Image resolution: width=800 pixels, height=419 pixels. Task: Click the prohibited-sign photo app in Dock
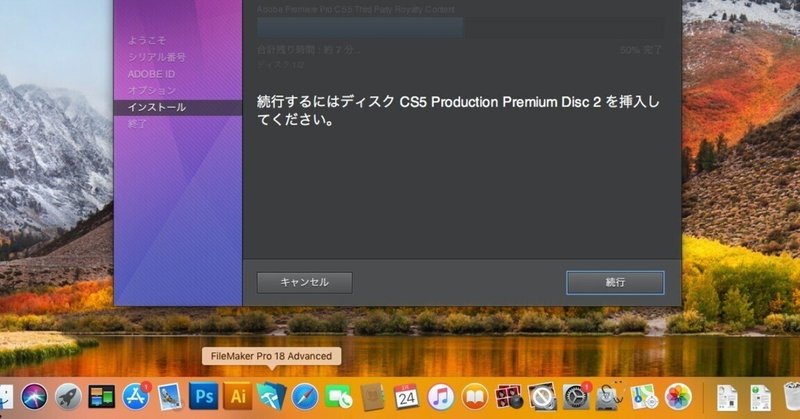pos(542,397)
